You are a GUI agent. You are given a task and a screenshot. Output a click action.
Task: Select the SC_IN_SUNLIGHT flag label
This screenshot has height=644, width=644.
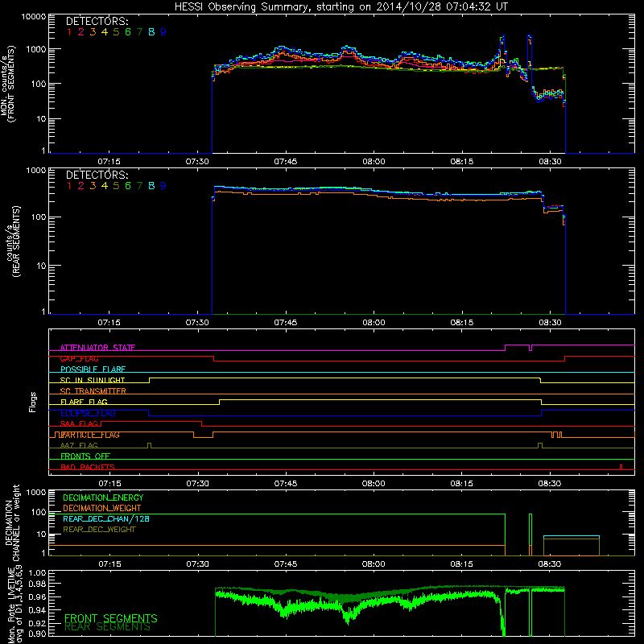(93, 380)
